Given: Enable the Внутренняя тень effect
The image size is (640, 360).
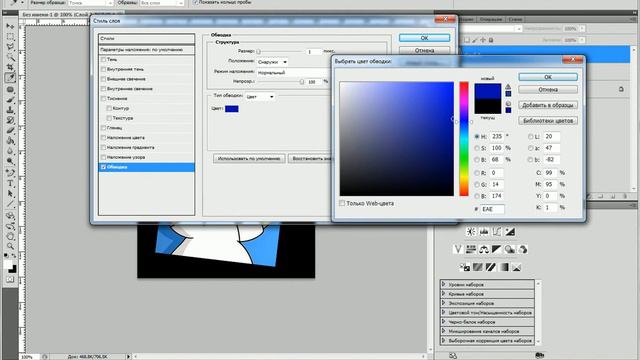Looking at the screenshot, I should [x=104, y=69].
